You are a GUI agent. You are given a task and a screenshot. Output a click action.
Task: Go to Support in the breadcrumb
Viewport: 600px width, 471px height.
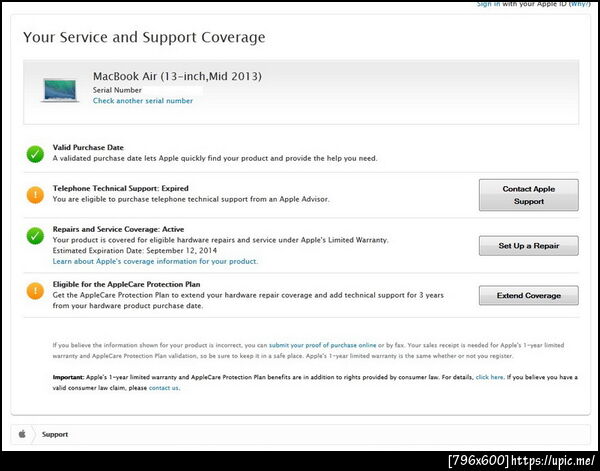(x=55, y=434)
